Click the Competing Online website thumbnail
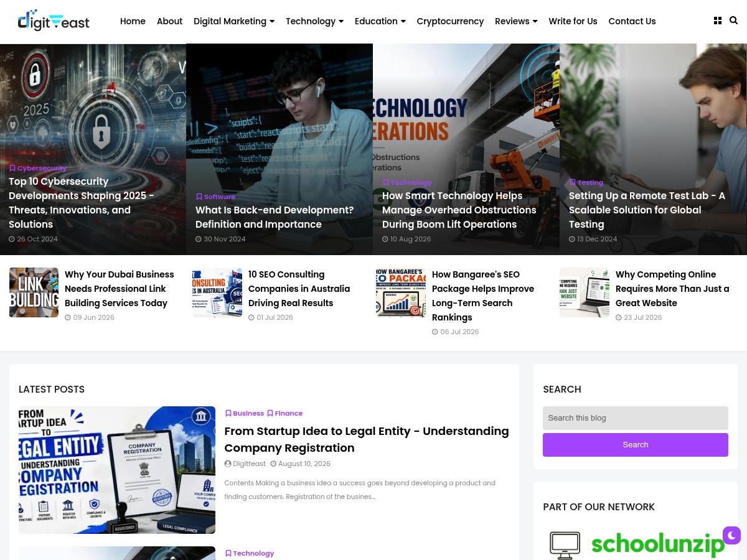The image size is (747, 560). click(585, 292)
